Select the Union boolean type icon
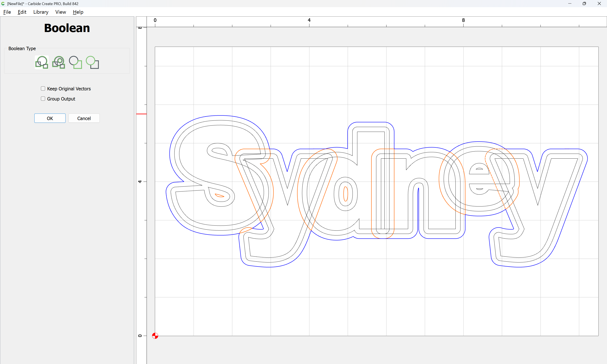This screenshot has width=607, height=364. pyautogui.click(x=42, y=62)
